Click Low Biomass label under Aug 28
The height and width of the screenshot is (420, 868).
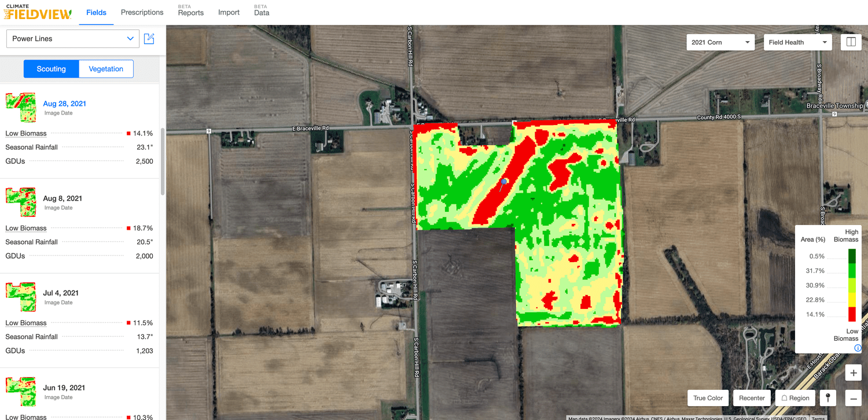click(26, 134)
